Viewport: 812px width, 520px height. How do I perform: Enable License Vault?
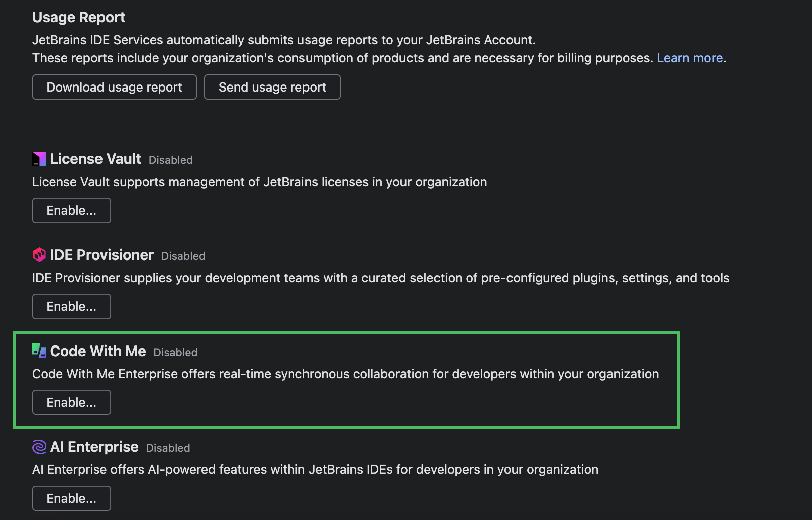(71, 210)
